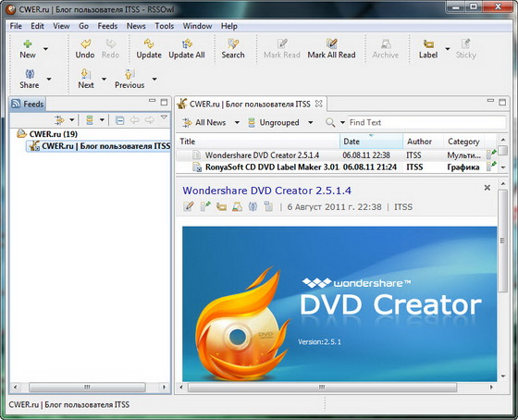Open the Edit menu
The width and height of the screenshot is (518, 420).
37,26
